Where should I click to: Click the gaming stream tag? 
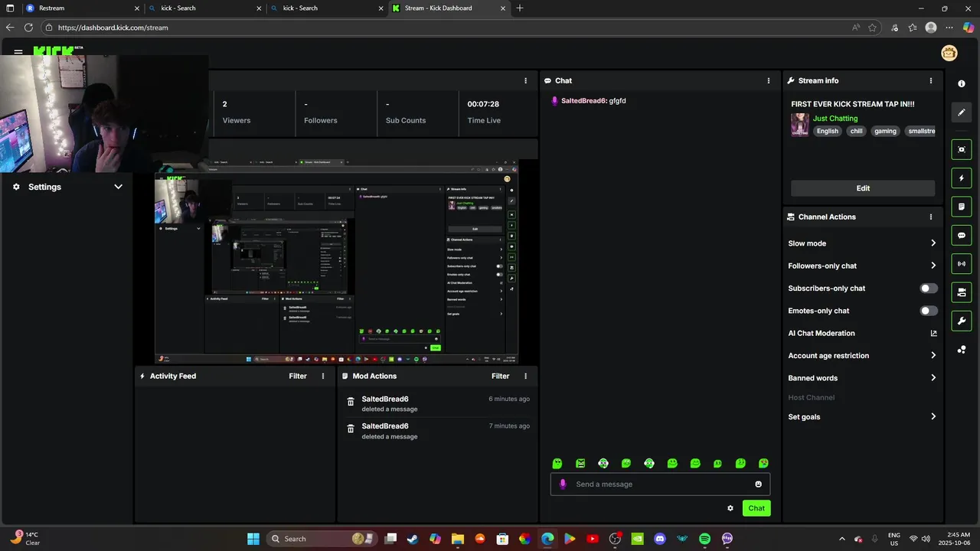(885, 131)
